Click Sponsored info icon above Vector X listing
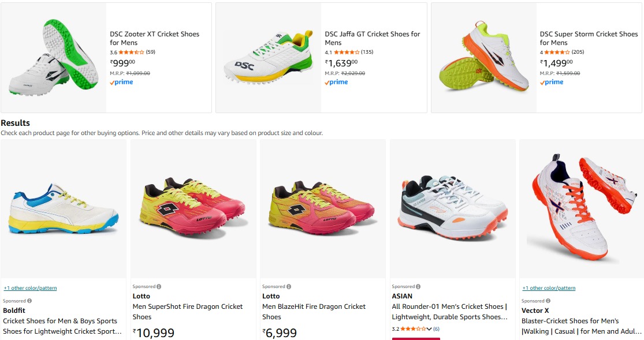Image resolution: width=644 pixels, height=340 pixels. pos(548,301)
